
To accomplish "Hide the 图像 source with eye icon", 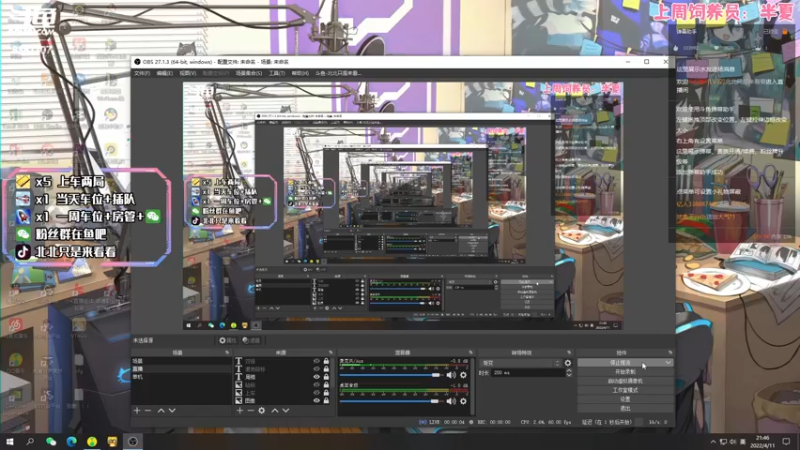I will (x=316, y=401).
